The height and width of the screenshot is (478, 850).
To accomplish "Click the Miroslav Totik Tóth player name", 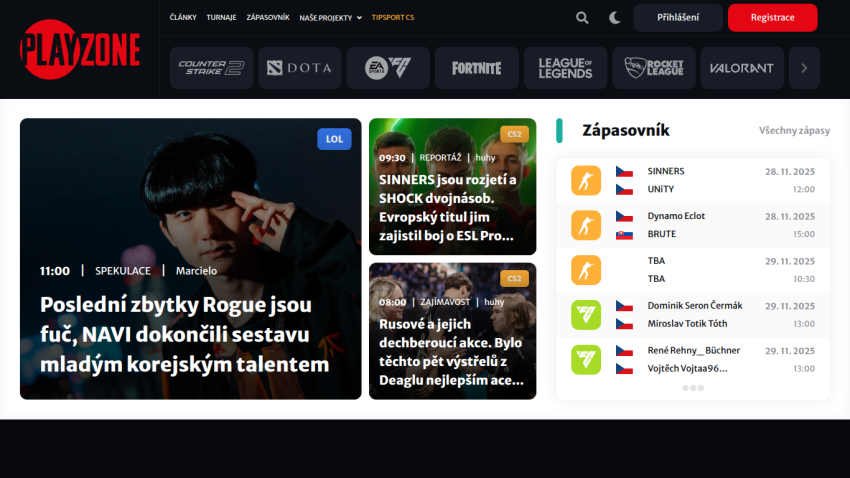I will coord(687,324).
